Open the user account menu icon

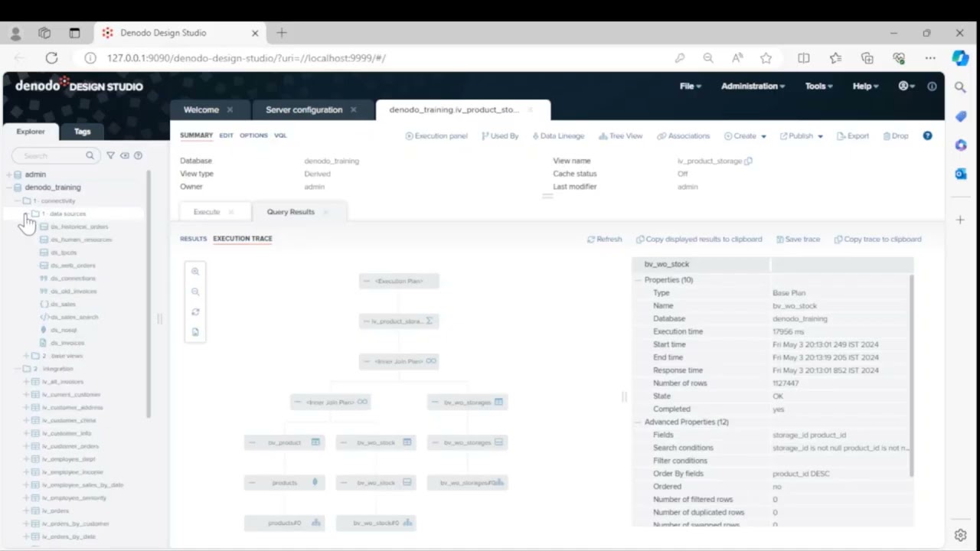click(906, 86)
